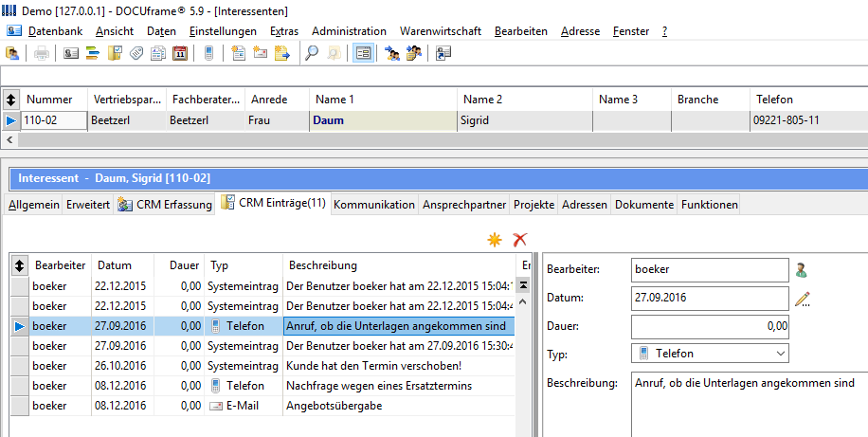
Task: Open the Bearbeiten menu
Action: coord(521,31)
